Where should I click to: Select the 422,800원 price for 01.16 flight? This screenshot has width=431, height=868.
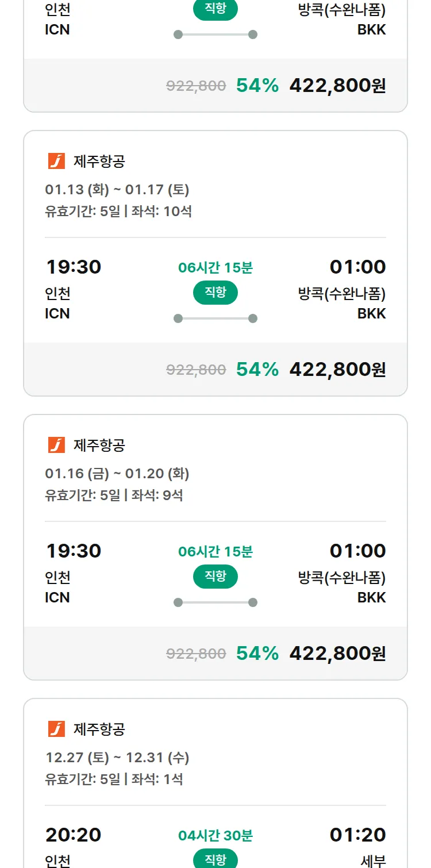pos(337,653)
